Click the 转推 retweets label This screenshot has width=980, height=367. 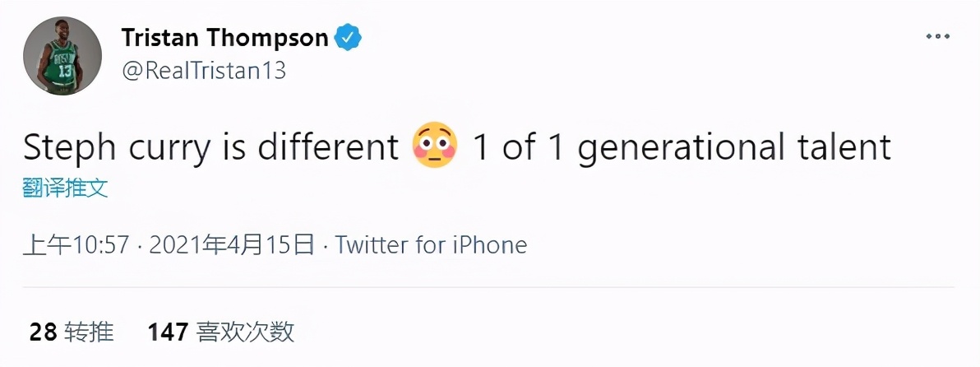90,332
